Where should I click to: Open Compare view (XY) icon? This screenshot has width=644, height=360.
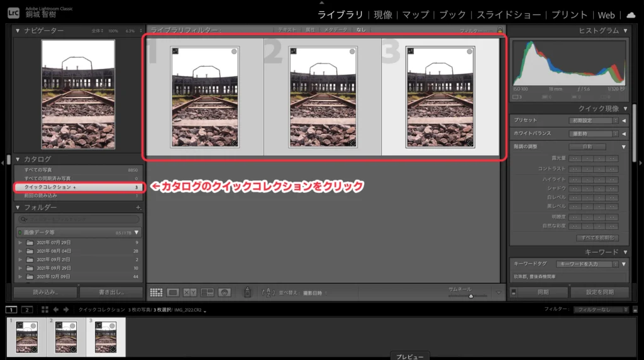coord(190,292)
